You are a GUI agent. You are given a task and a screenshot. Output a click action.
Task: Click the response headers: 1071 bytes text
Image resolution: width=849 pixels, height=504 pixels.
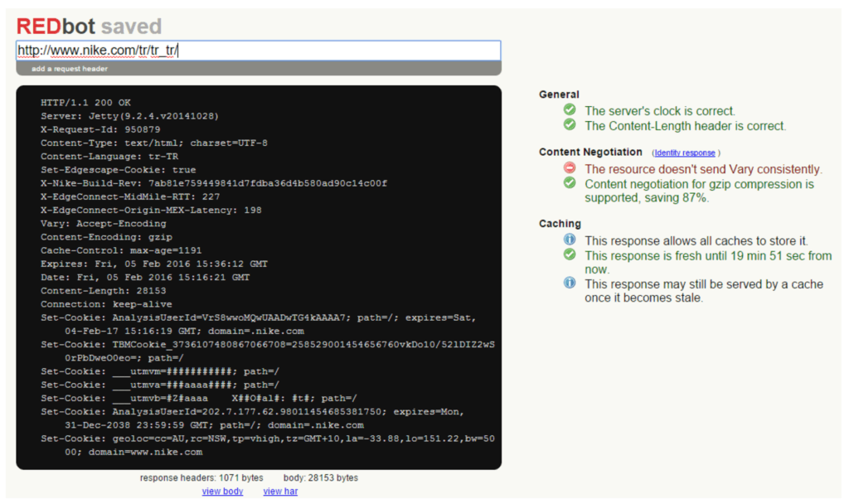click(201, 478)
